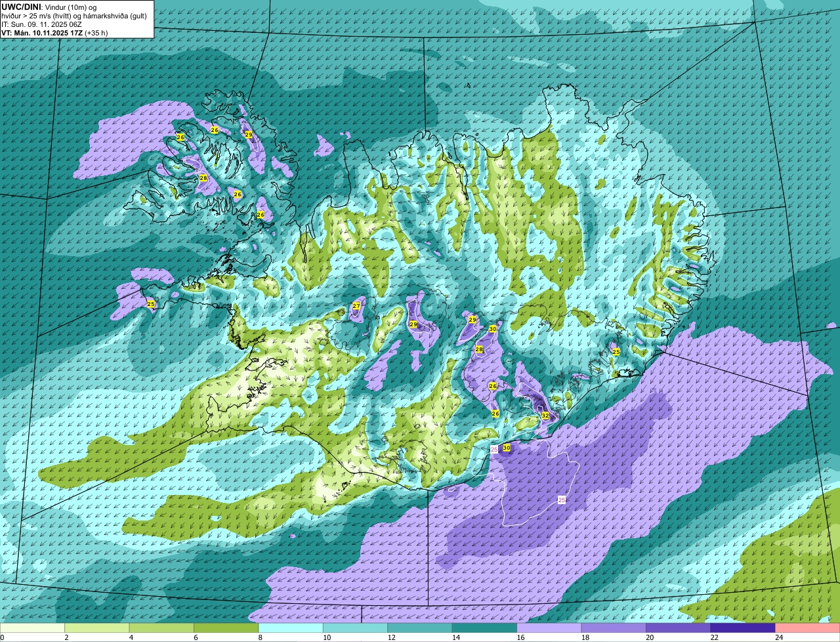Select the 8–10 m/s pale cyan legend segment
This screenshot has height=642, width=840.
coord(291,628)
